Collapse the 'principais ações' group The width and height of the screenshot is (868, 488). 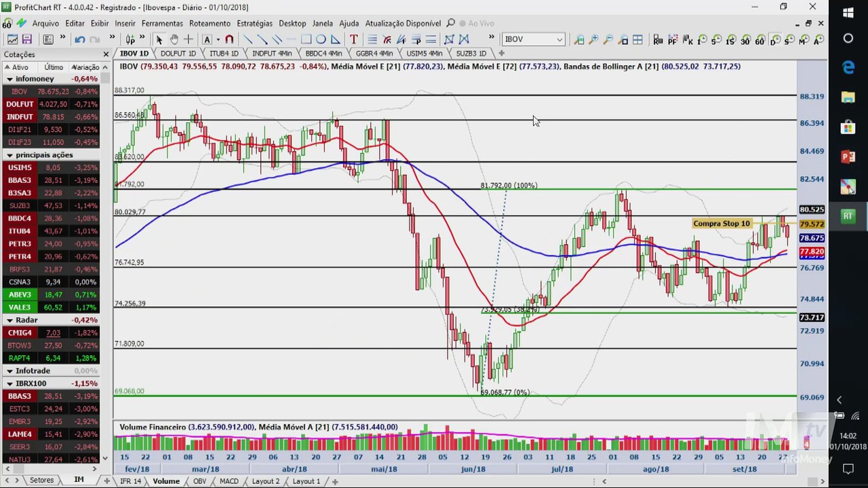coord(10,155)
